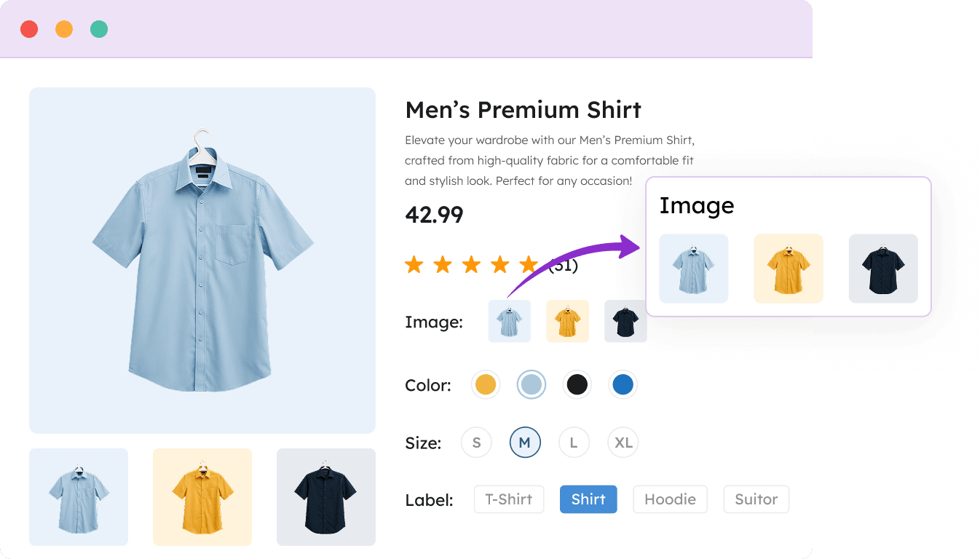Select the navy shirt image swatch

[x=625, y=321]
